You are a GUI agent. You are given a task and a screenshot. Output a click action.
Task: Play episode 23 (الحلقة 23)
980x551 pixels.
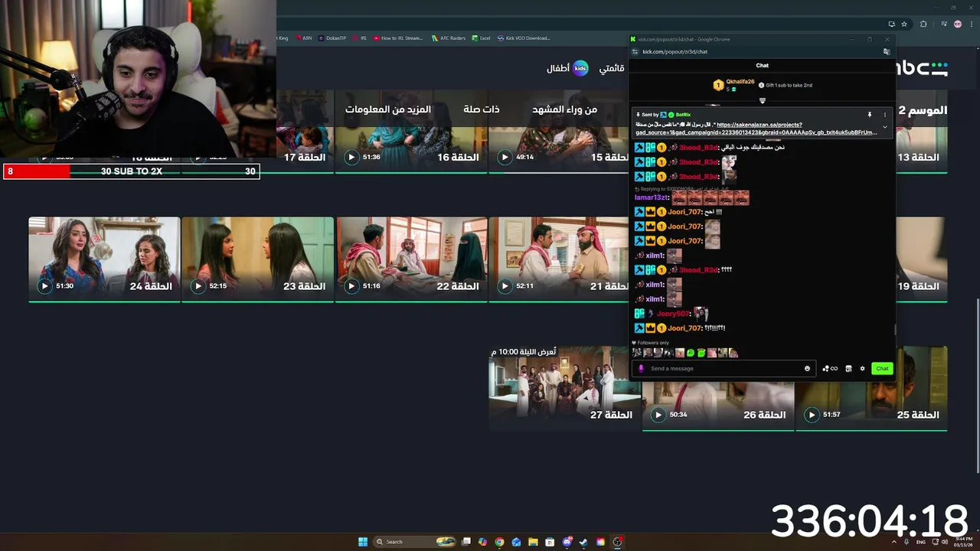pyautogui.click(x=198, y=286)
